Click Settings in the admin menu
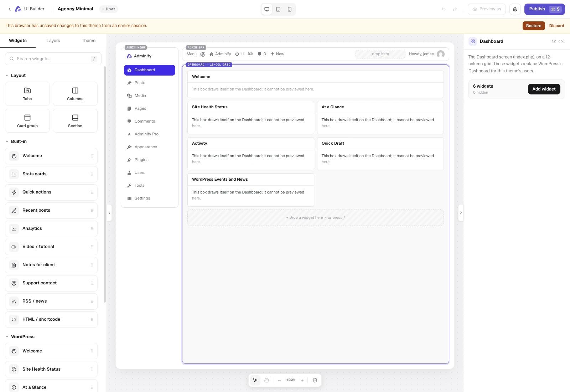This screenshot has height=392, width=570. point(150,198)
